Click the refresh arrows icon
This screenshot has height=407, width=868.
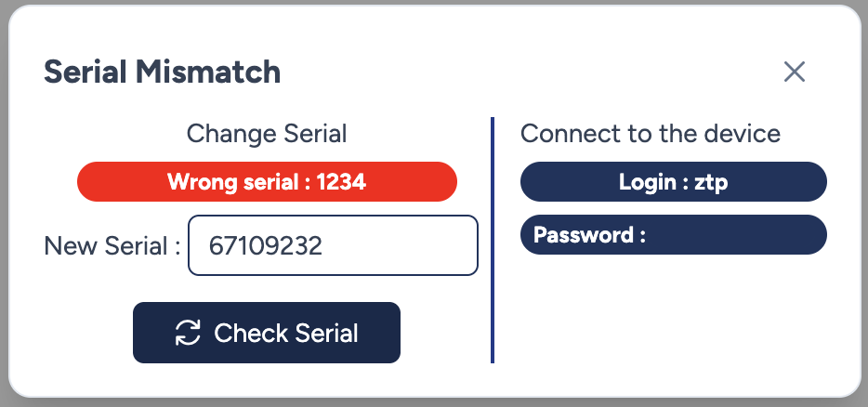[188, 333]
